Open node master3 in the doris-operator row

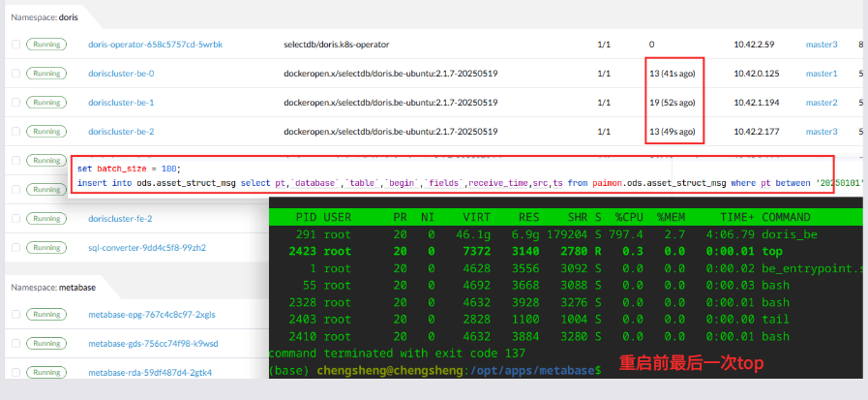[x=822, y=45]
